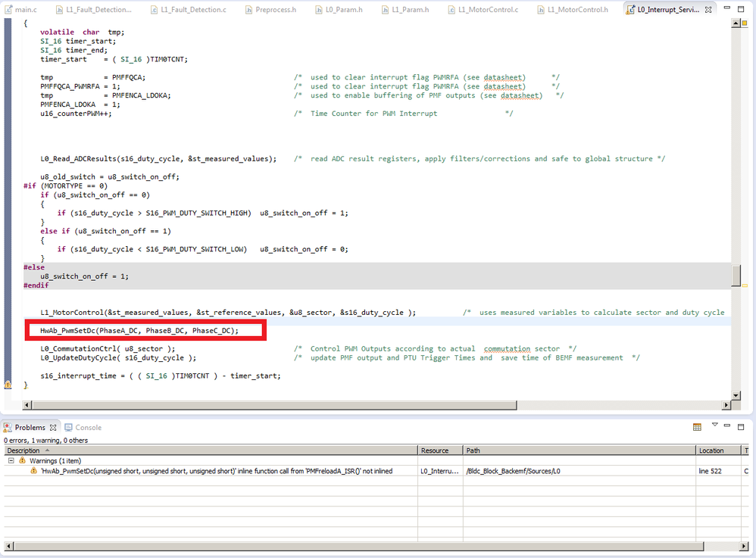This screenshot has width=756, height=558.
Task: Click the L1_MotorControl.c file icon
Action: pos(451,10)
